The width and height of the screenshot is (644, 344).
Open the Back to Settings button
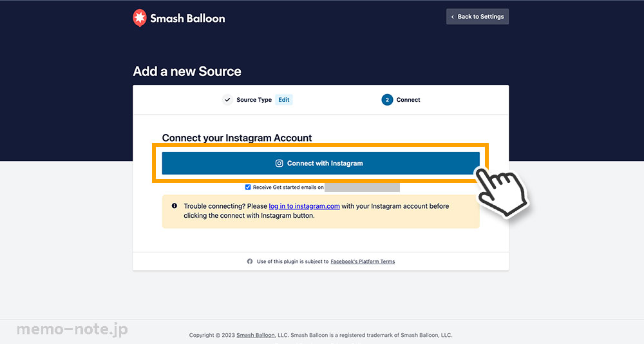click(477, 17)
